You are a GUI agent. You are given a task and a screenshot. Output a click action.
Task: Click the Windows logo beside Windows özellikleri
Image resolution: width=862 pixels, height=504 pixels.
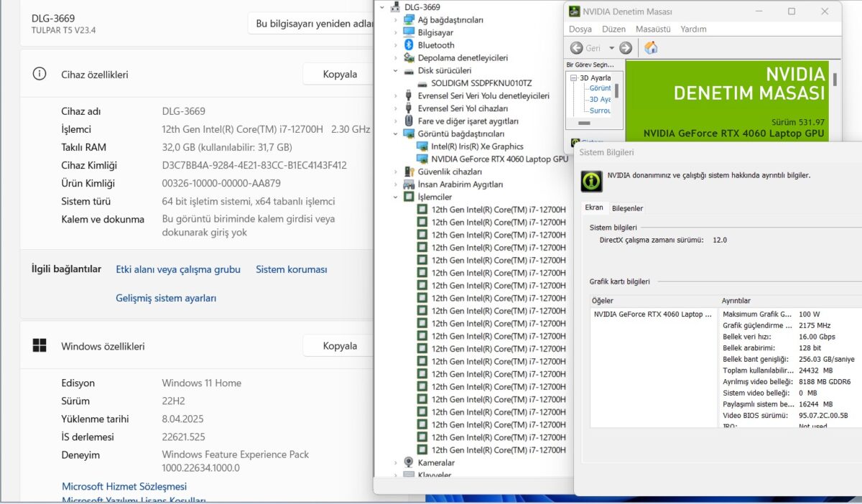[x=40, y=345]
